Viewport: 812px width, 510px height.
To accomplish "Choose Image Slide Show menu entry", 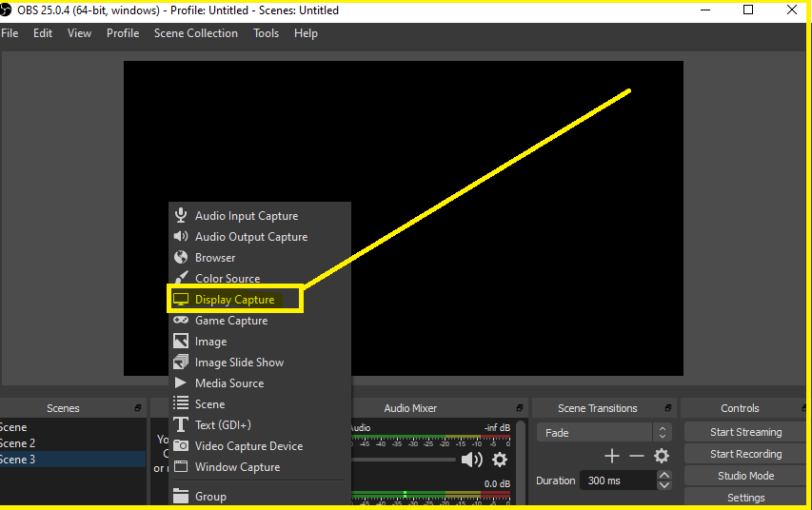I will 260,363.
